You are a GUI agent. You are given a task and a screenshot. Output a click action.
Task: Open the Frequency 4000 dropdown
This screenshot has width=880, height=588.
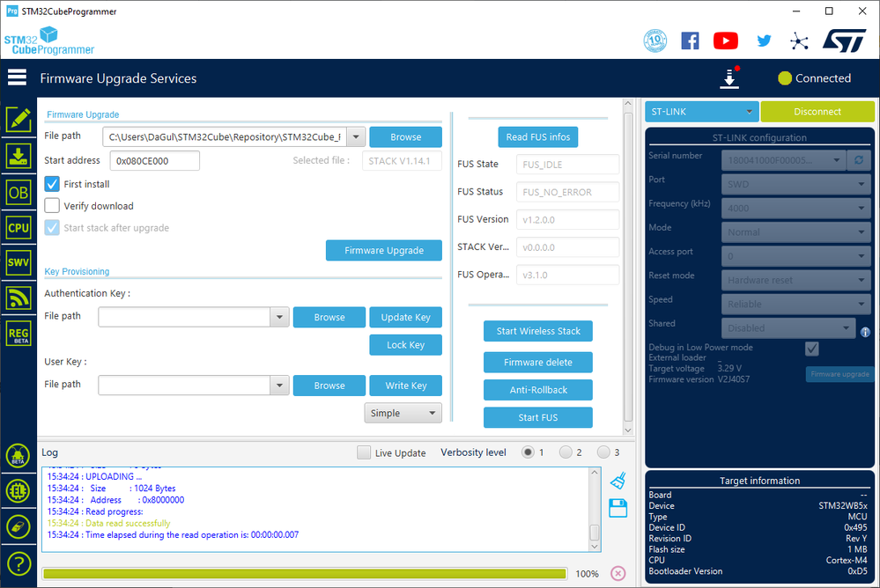click(795, 208)
